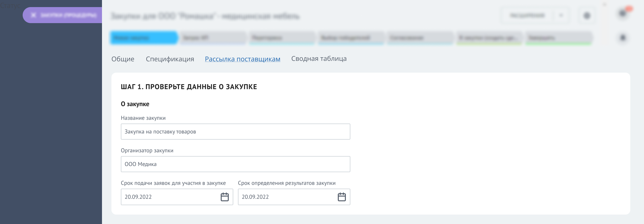Open the calendar for срок подачи заявок
The height and width of the screenshot is (224, 644).
click(225, 197)
